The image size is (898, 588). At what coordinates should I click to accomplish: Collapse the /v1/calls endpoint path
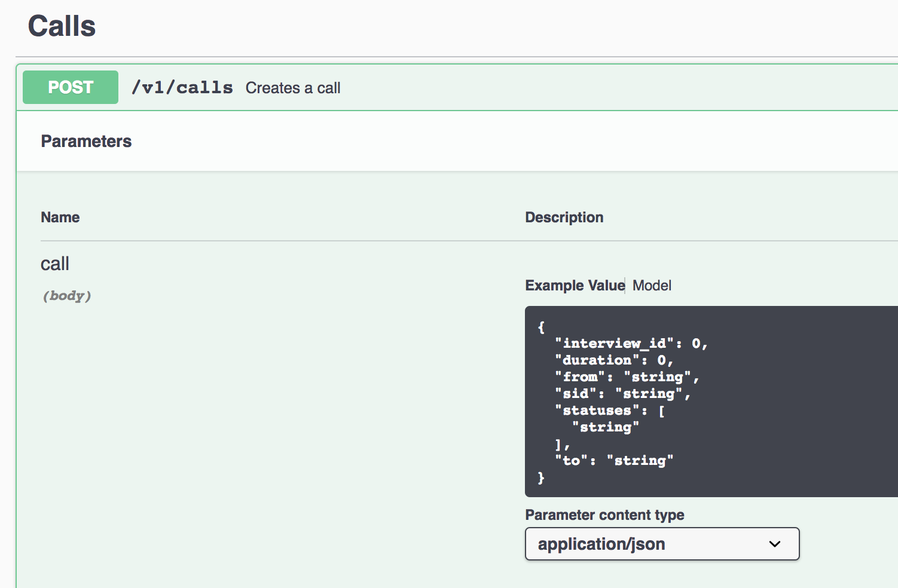tap(182, 87)
